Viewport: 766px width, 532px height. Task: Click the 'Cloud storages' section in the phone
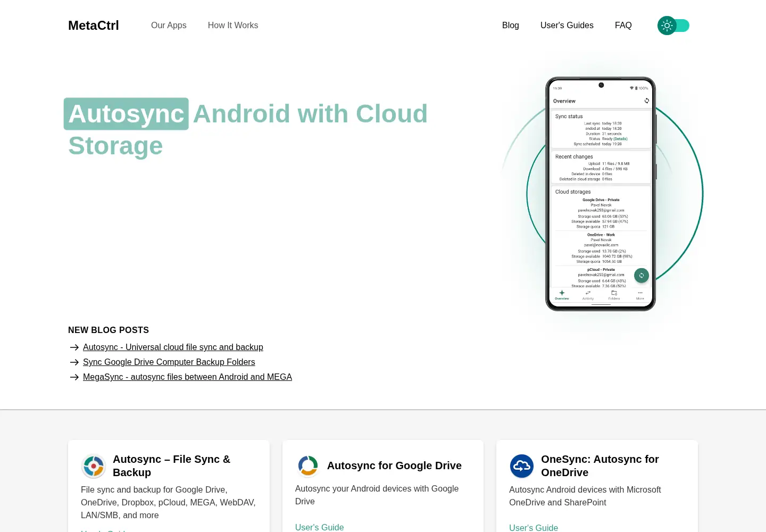click(x=601, y=236)
